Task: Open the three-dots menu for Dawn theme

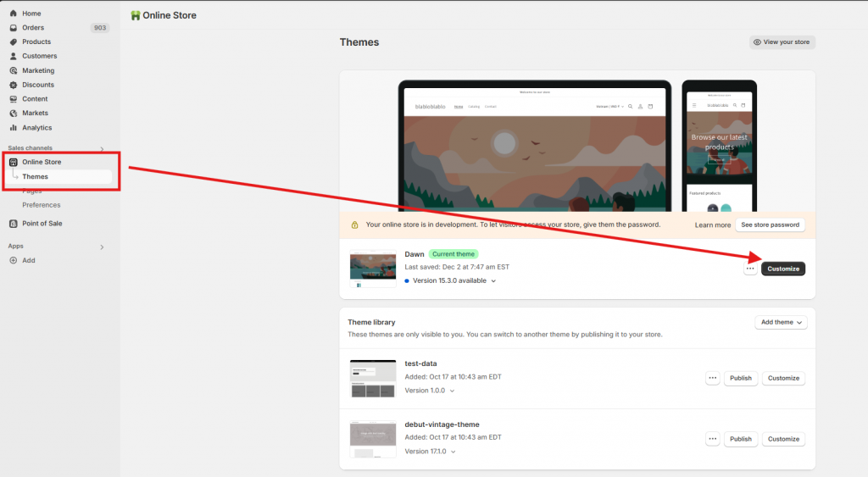Action: 750,269
